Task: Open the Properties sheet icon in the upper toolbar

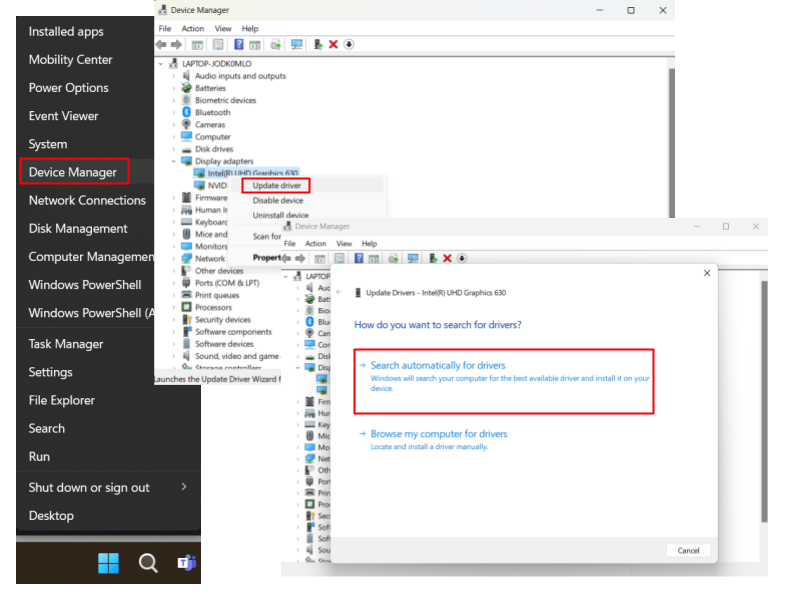Action: [218, 45]
